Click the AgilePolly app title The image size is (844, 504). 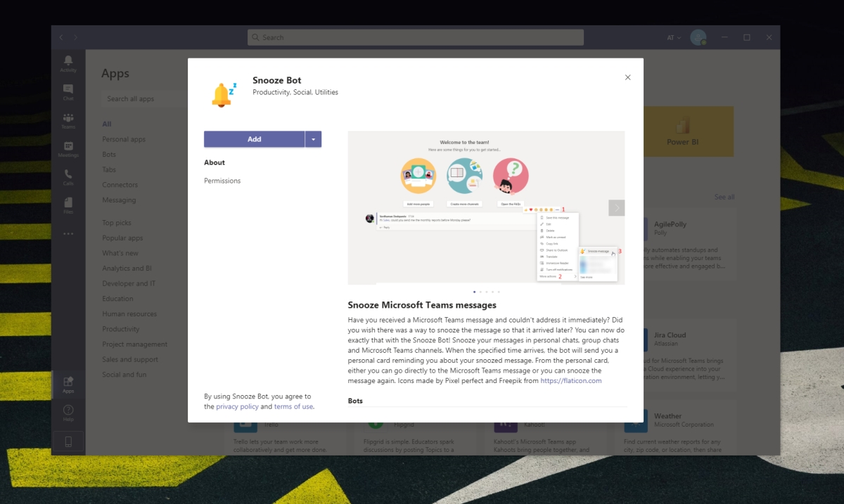(x=670, y=224)
